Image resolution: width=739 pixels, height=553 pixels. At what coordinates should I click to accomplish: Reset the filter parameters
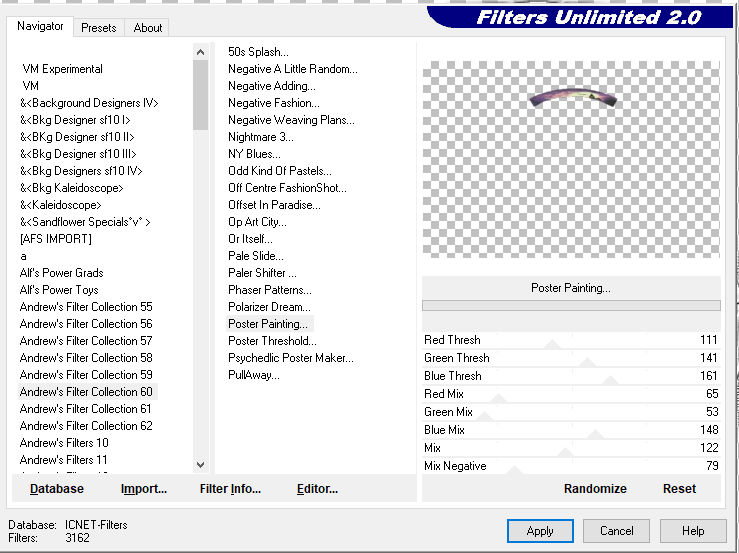point(679,489)
